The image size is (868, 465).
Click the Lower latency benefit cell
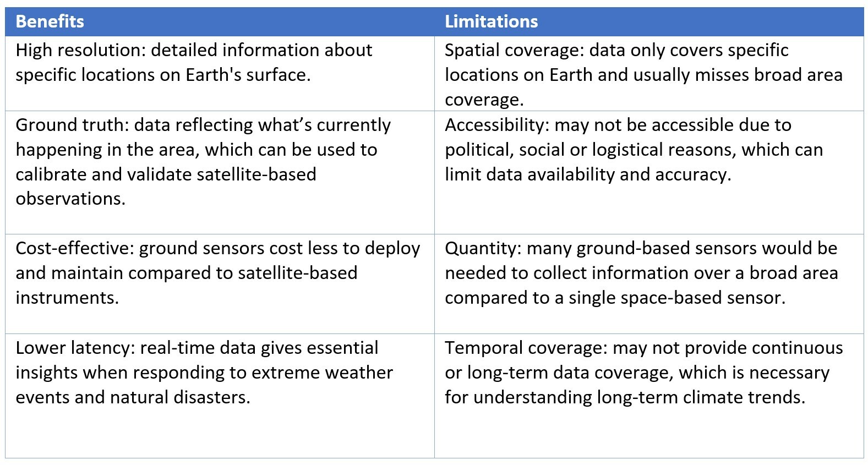(x=220, y=396)
